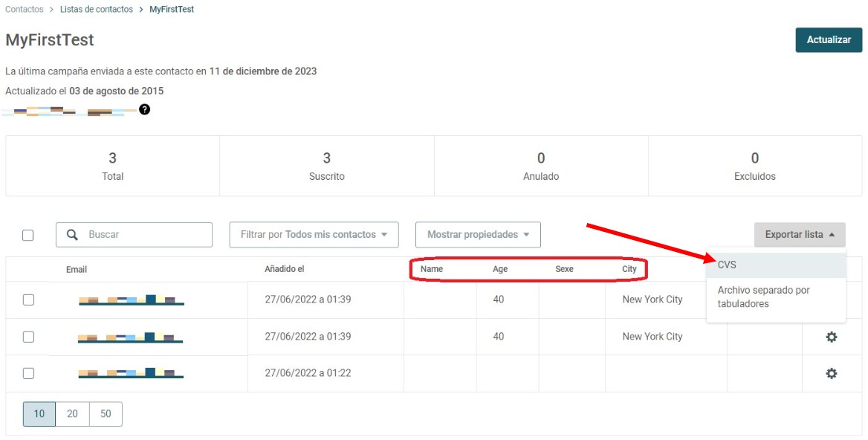Image resolution: width=868 pixels, height=440 pixels.
Task: Toggle the select-all contacts checkbox
Action: point(27,235)
